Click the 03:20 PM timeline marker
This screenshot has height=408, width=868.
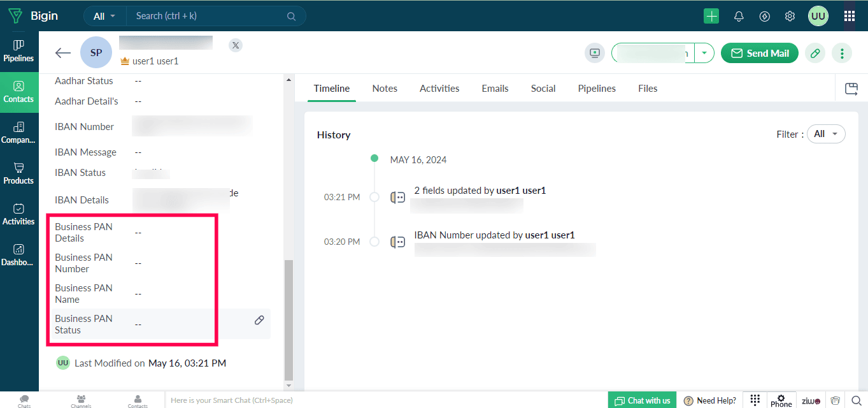pyautogui.click(x=374, y=242)
